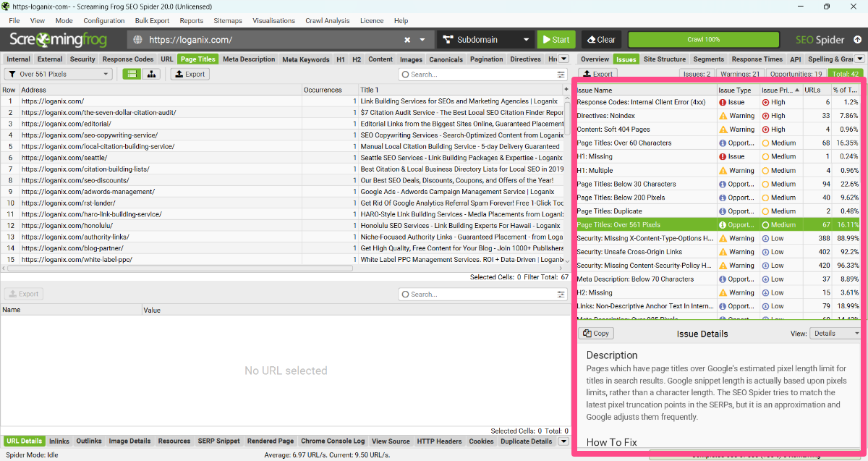
Task: Switch to list view in the Page Titles table
Action: [132, 74]
